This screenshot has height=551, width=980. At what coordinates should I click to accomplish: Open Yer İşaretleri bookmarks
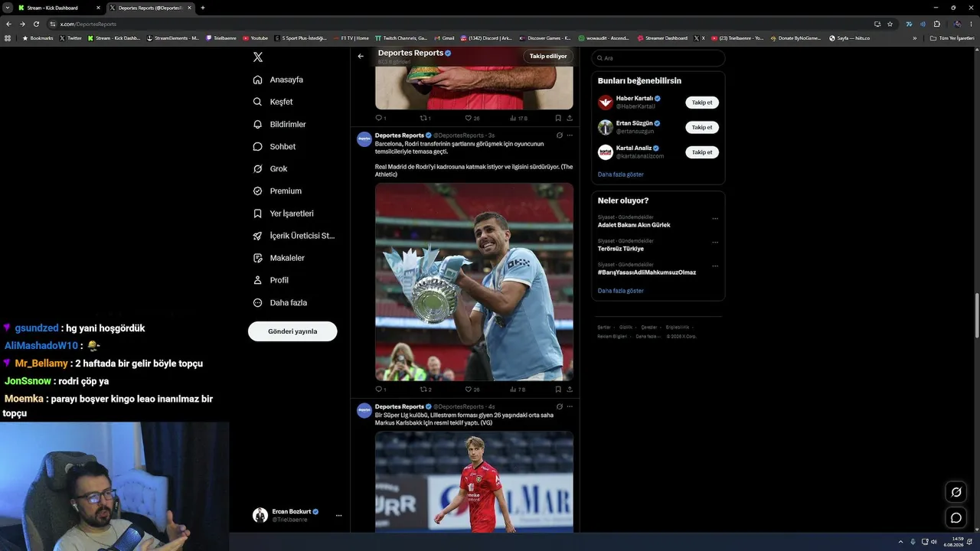283,214
